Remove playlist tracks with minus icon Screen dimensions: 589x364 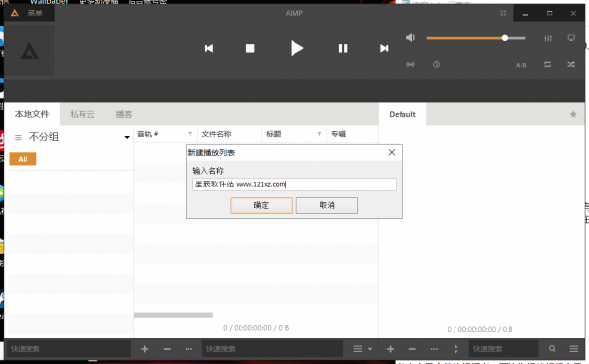pos(412,349)
